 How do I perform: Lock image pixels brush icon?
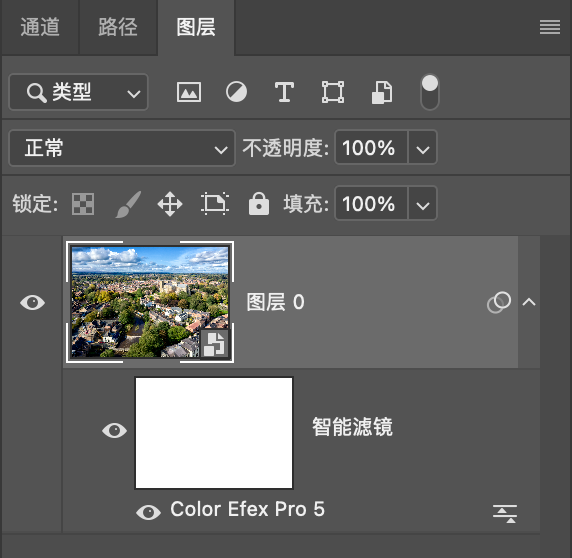128,204
